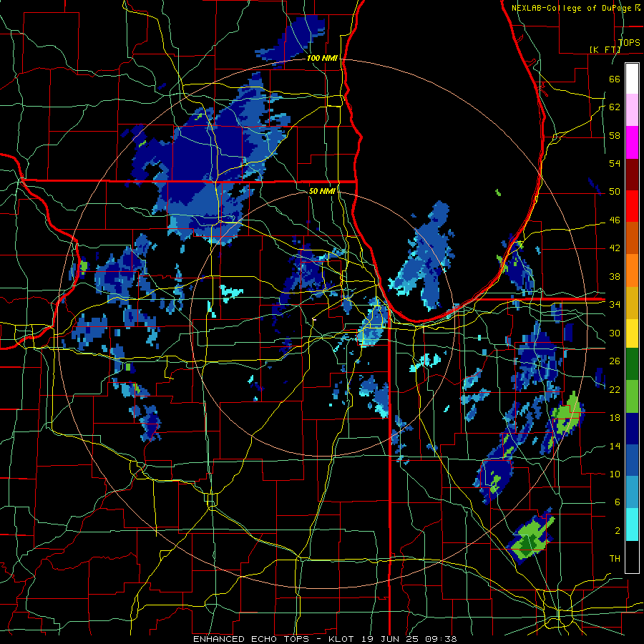
Task: Click the 66 value on the scale
Action: 615,79
